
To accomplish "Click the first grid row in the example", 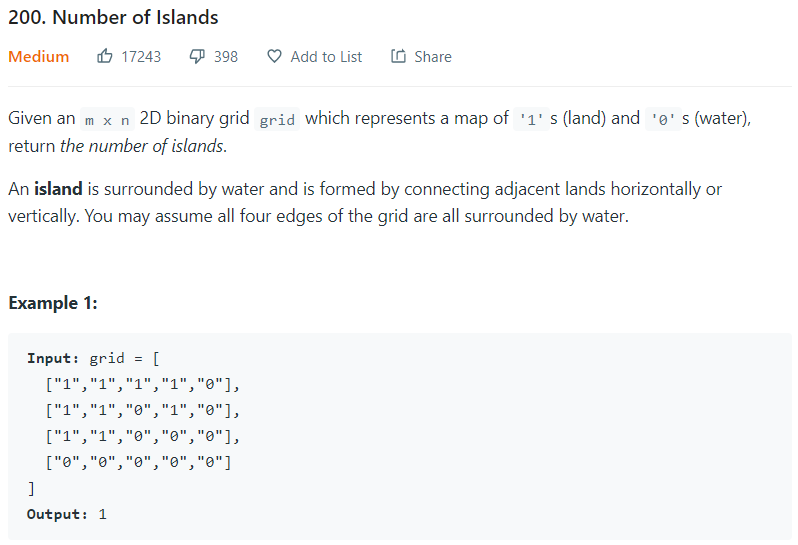I will coord(142,384).
